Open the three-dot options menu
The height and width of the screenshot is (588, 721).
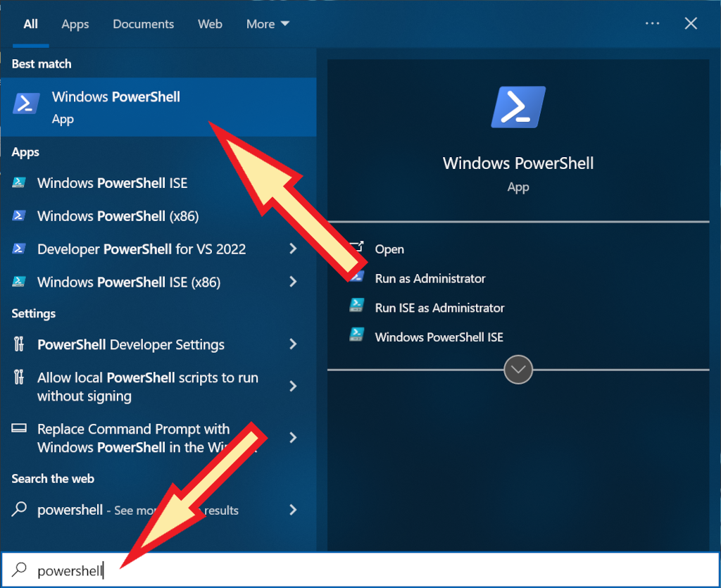click(x=652, y=23)
